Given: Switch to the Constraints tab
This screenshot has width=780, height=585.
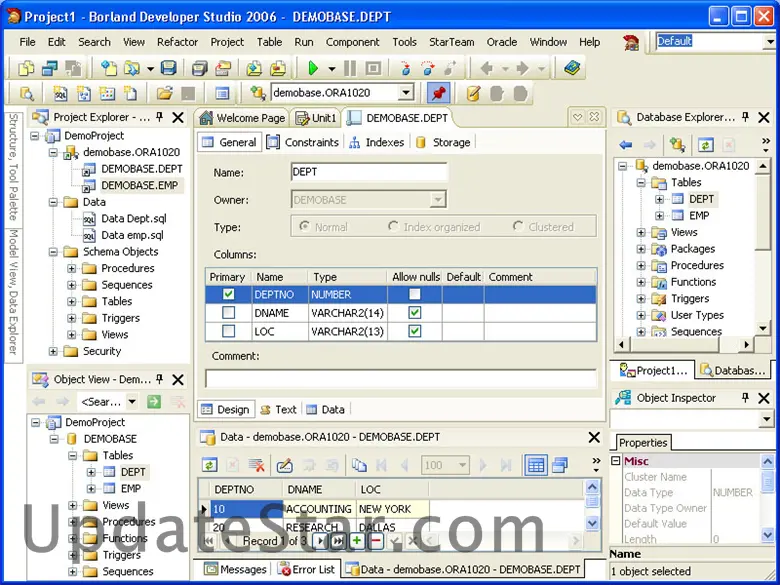Looking at the screenshot, I should 303,142.
